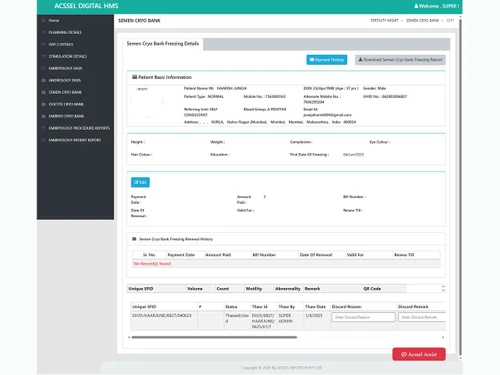500x375 pixels.
Task: Open Planning Details in the sidebar
Action: [65, 32]
